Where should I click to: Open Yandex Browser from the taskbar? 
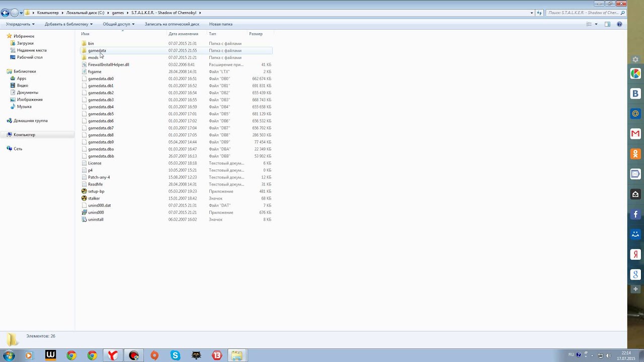[x=113, y=355]
